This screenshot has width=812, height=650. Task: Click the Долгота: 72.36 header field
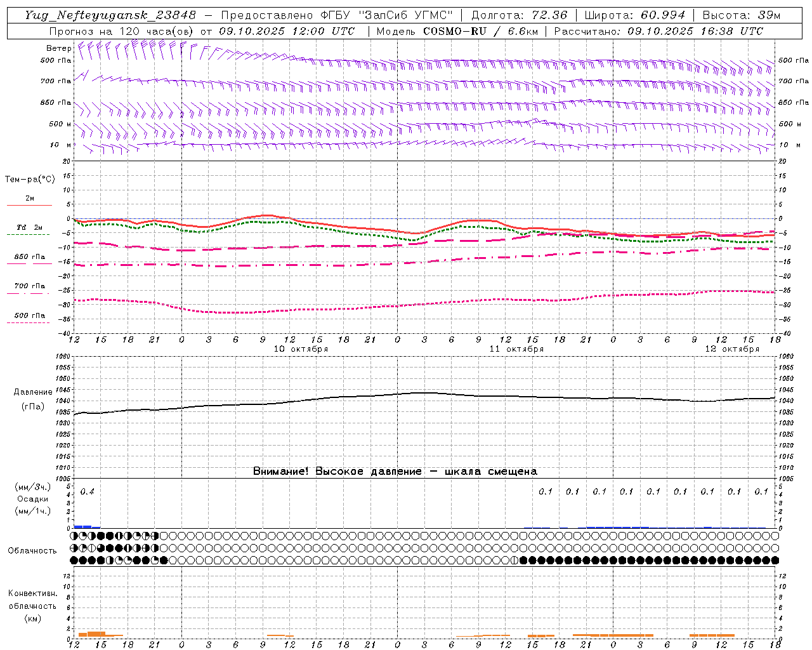click(519, 15)
